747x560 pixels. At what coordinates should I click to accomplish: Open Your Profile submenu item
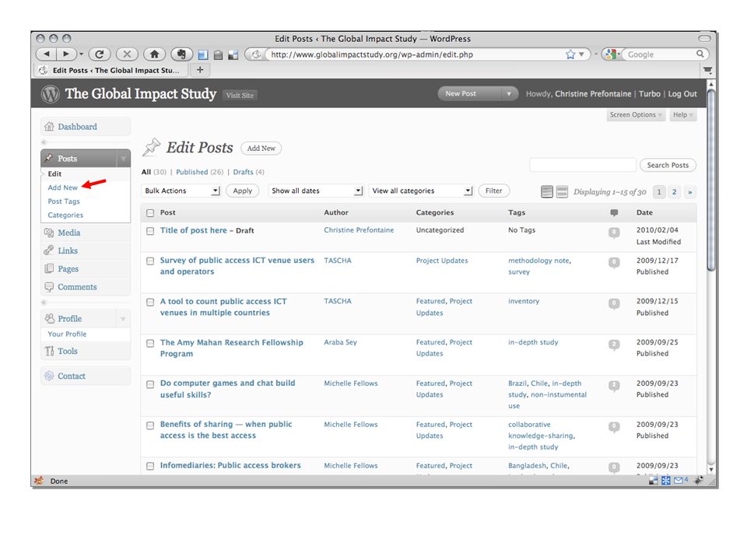67,334
